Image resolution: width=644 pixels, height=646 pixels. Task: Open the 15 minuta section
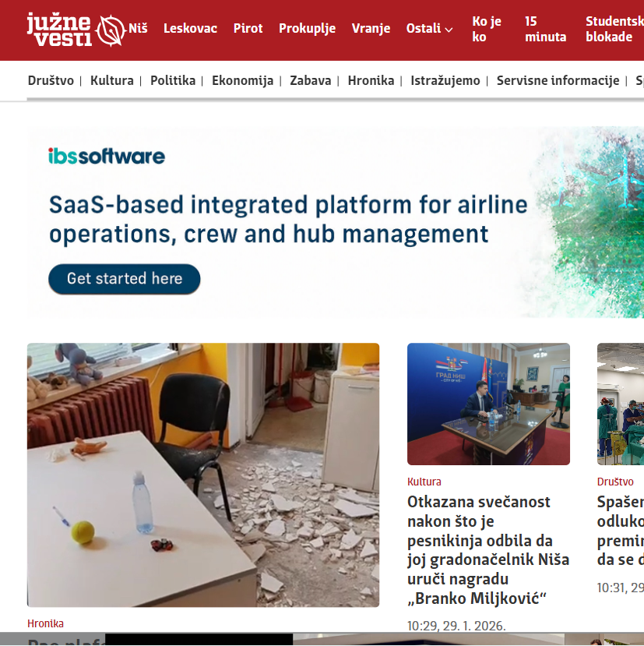(545, 29)
